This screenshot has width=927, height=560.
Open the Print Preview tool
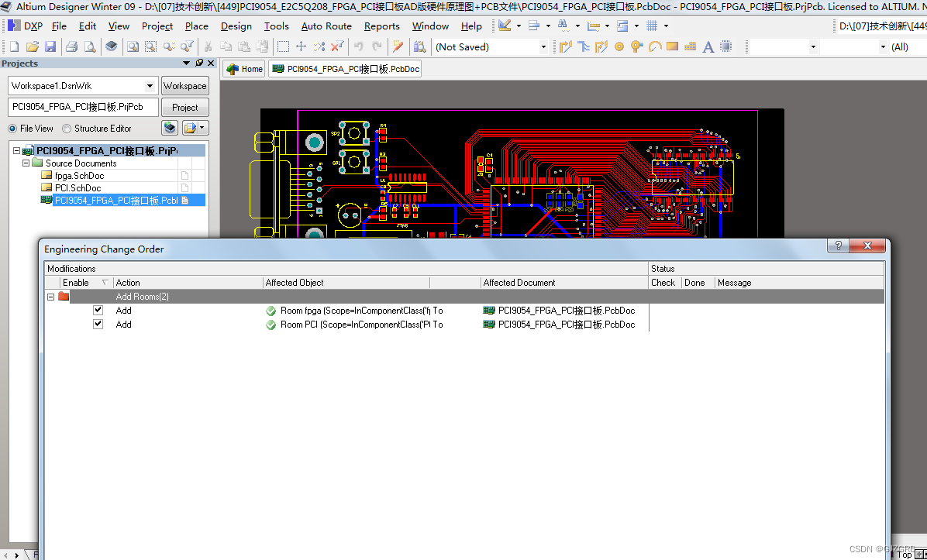click(x=89, y=46)
